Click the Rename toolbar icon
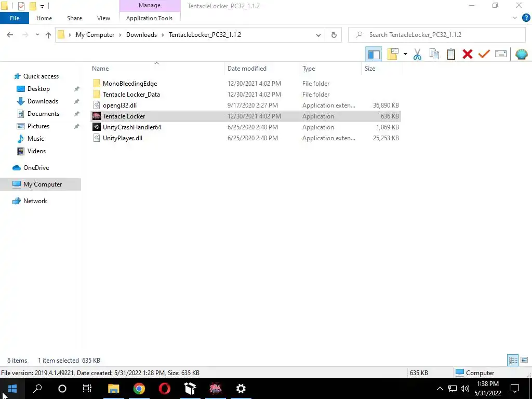The width and height of the screenshot is (532, 399). (x=501, y=54)
